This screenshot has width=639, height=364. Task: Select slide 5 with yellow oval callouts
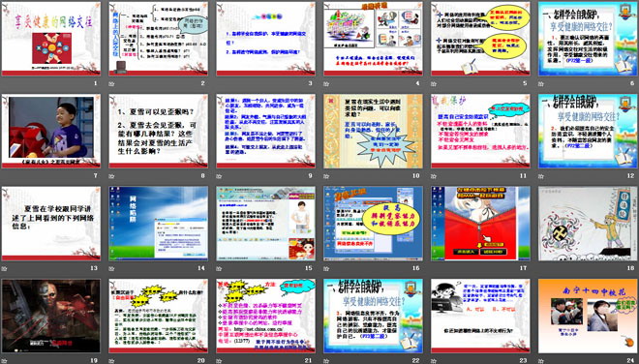point(480,39)
